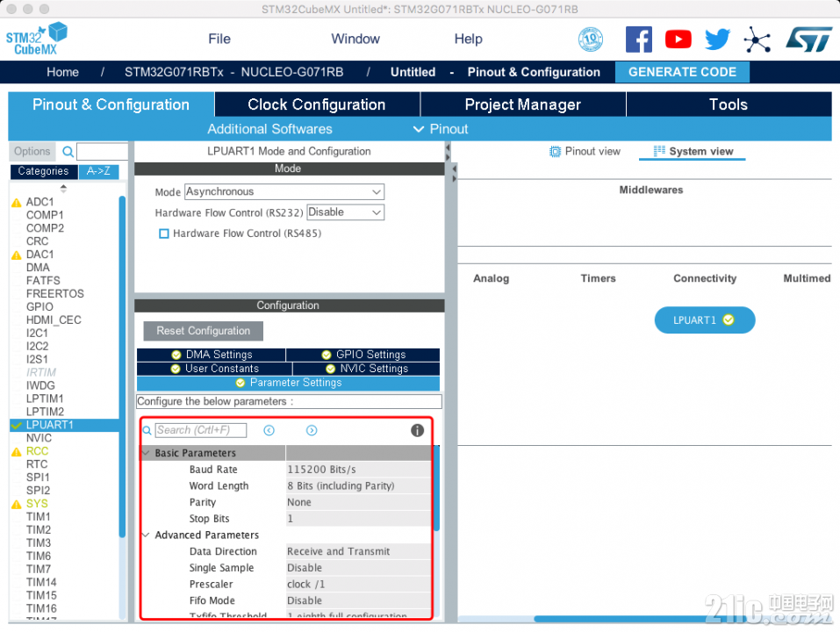Go to Home breadcrumb
The width and height of the screenshot is (840, 632).
coord(62,72)
